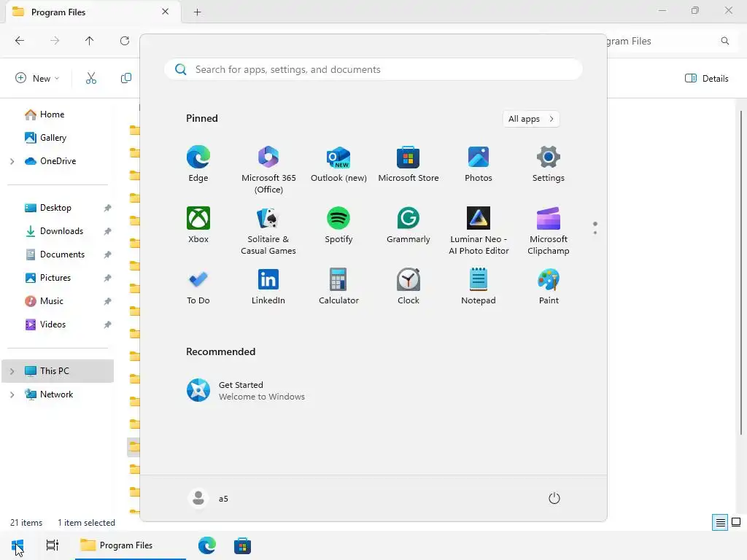This screenshot has height=560, width=747.
Task: Add a new Explorer tab
Action: pyautogui.click(x=197, y=12)
